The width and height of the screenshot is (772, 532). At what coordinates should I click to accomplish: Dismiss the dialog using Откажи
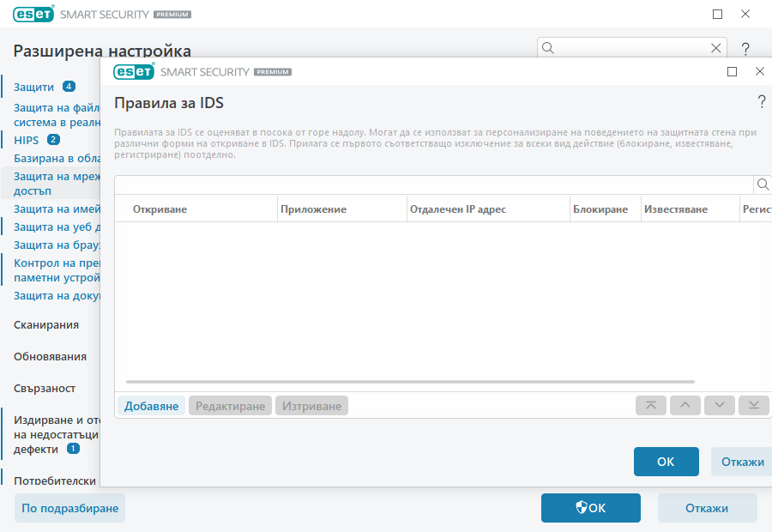[743, 461]
